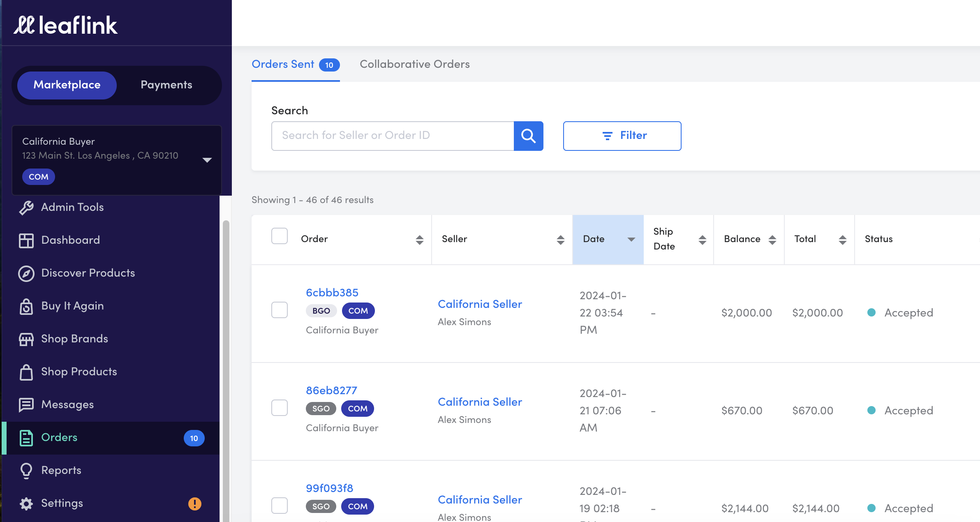Click the SGO tag on order 86eb8277

[321, 409]
